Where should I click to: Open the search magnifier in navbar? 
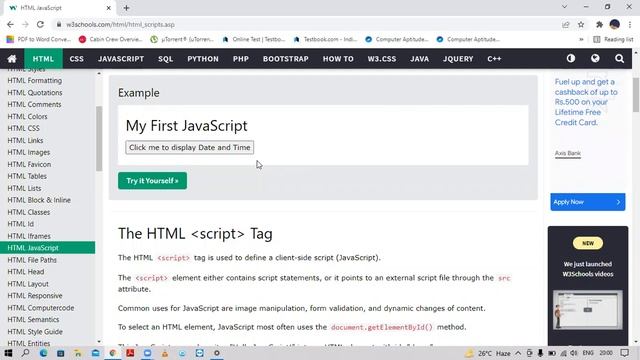point(619,59)
